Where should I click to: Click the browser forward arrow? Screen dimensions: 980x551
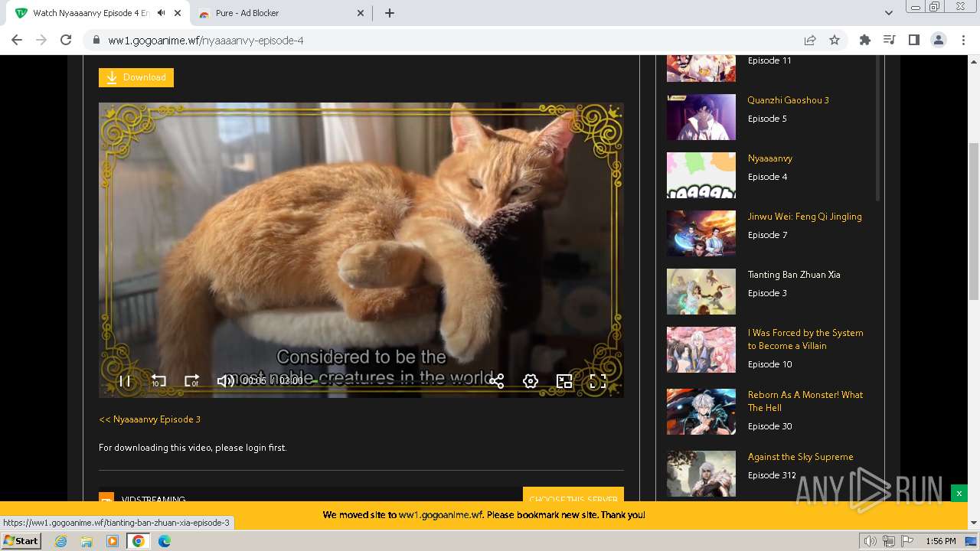click(41, 40)
